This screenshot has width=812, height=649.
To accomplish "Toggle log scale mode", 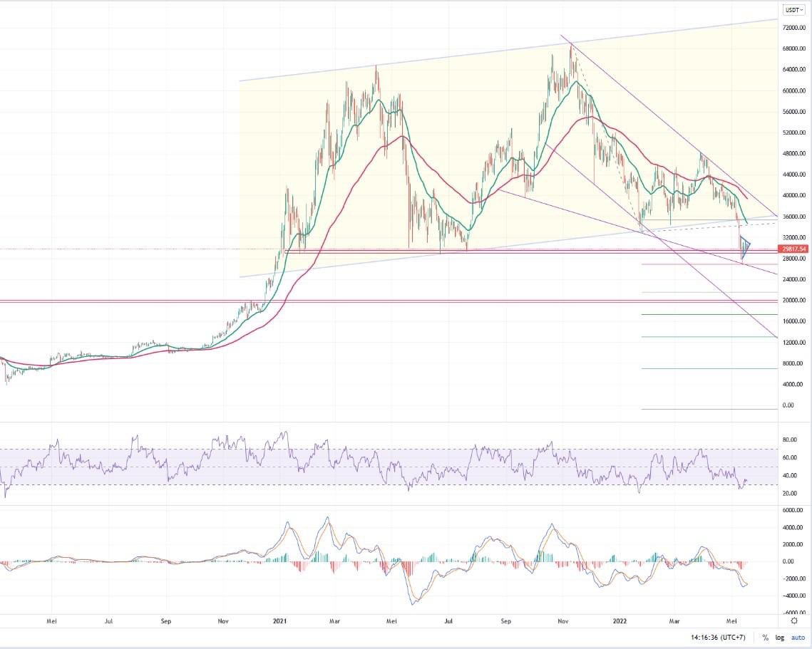I will [x=779, y=638].
